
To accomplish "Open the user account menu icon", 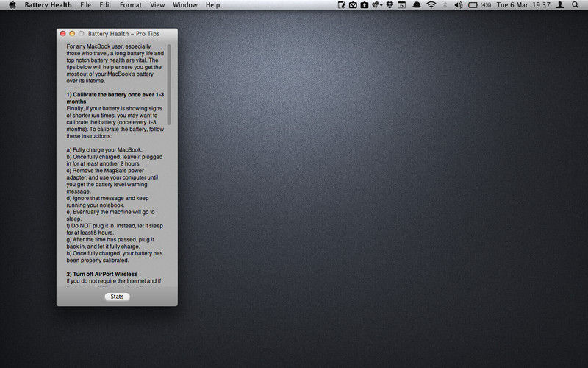I will (x=560, y=5).
